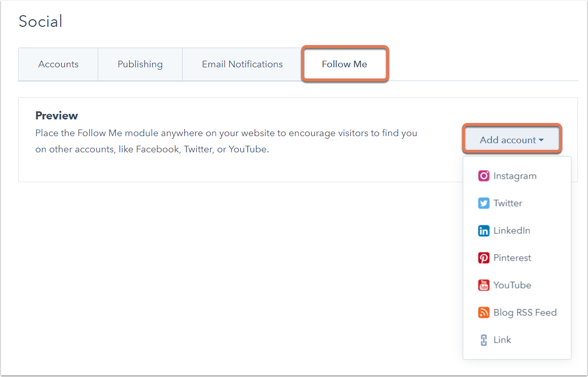Select LinkedIn from the dropdown menu
Screen dimensions: 588x377
click(511, 230)
